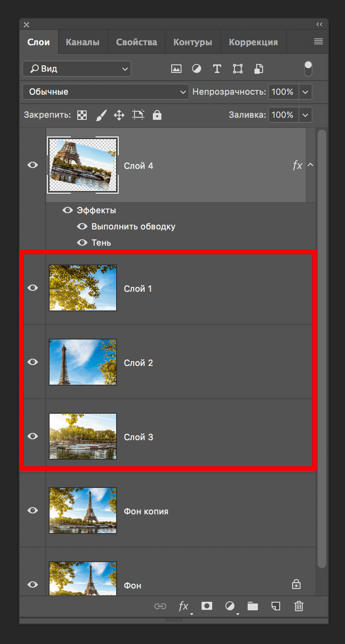Open the Обычные blend mode dropdown
Screen dimensions: 345x644
coord(106,92)
